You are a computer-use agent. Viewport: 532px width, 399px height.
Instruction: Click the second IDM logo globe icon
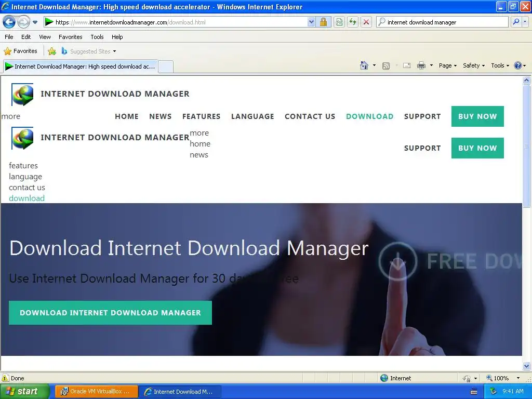22,138
